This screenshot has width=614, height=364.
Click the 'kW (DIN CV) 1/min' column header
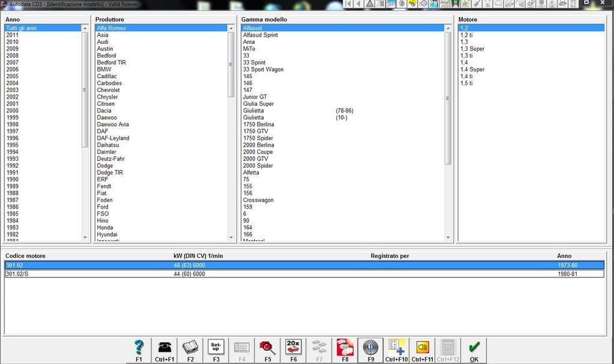pyautogui.click(x=198, y=256)
